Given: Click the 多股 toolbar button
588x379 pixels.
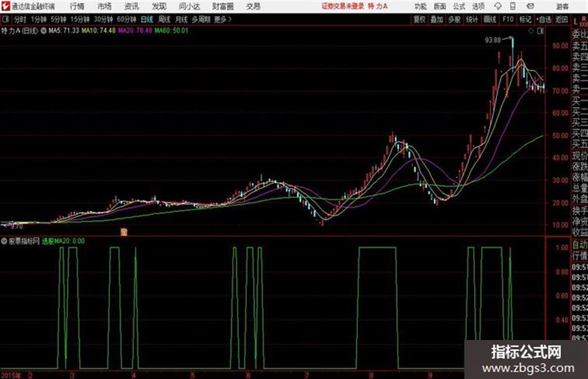Looking at the screenshot, I should point(454,19).
